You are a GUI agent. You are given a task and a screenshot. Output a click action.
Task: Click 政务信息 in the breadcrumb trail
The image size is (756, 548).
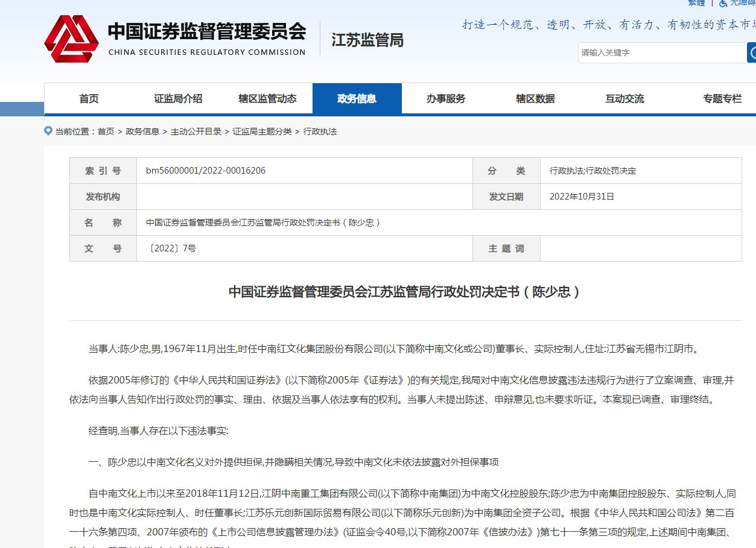(x=142, y=131)
